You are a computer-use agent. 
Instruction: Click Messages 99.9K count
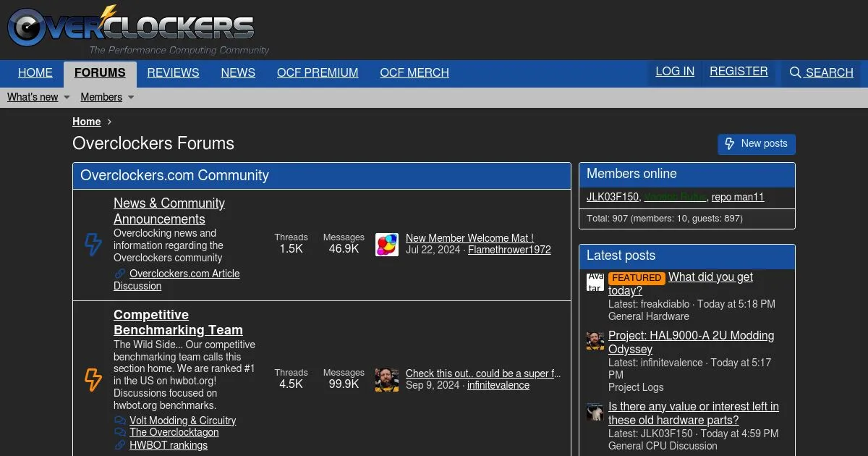(344, 379)
